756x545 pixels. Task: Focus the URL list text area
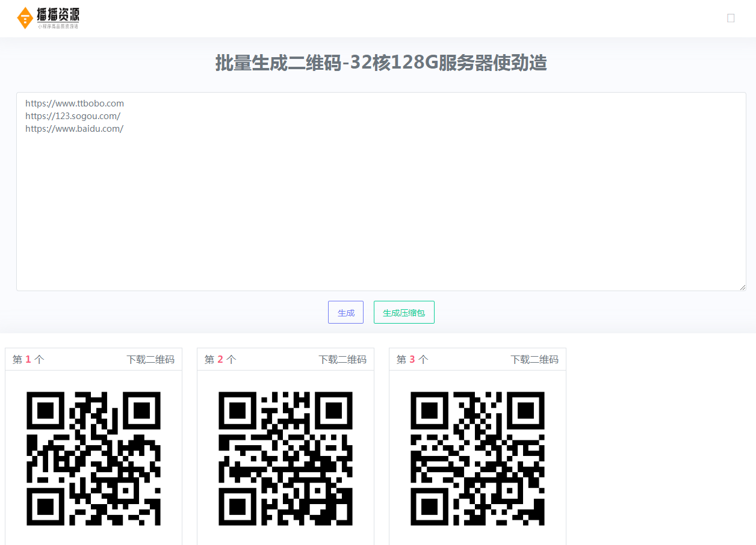[x=381, y=191]
